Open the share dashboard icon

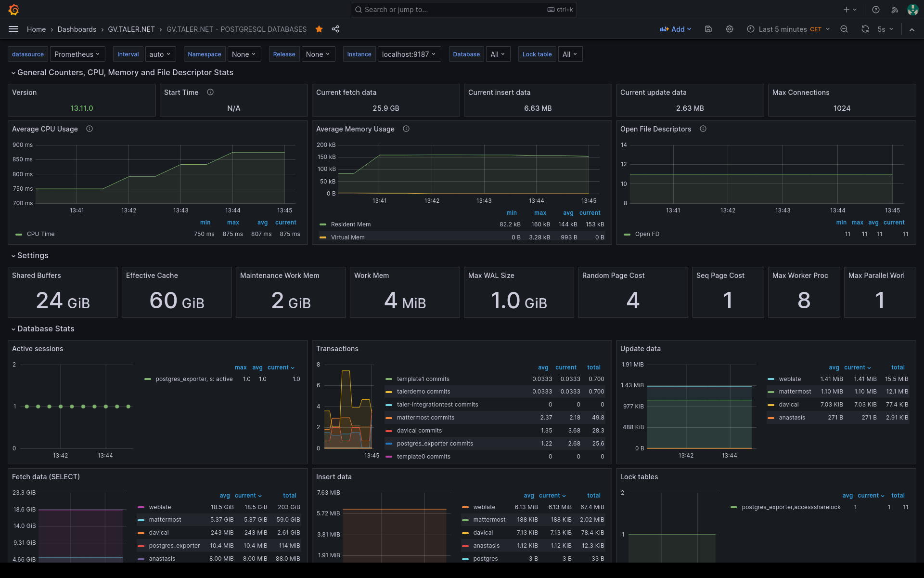click(335, 29)
